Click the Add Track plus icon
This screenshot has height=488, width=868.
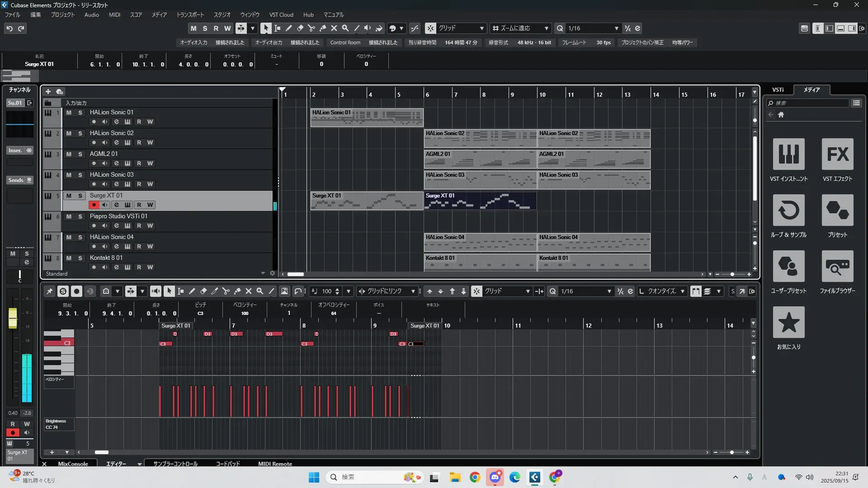48,91
